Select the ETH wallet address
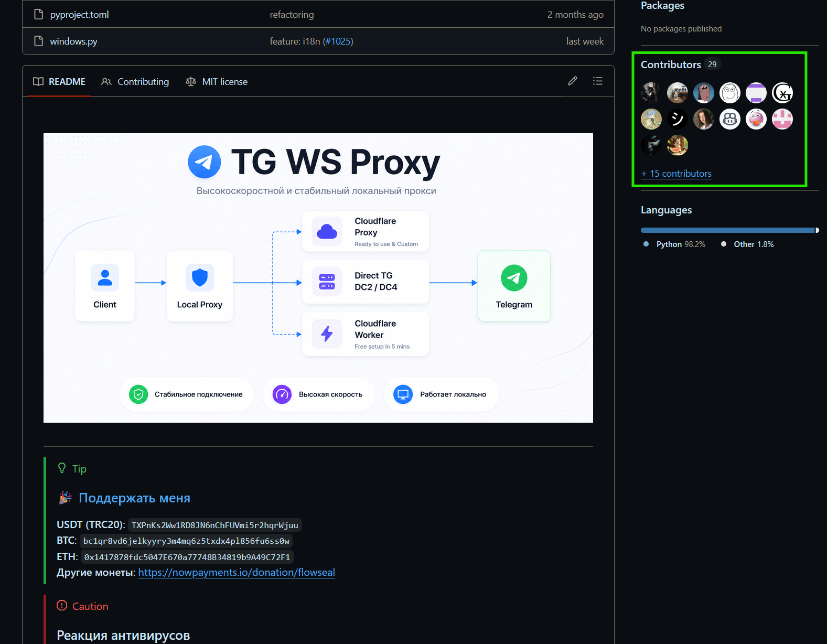 coord(187,557)
